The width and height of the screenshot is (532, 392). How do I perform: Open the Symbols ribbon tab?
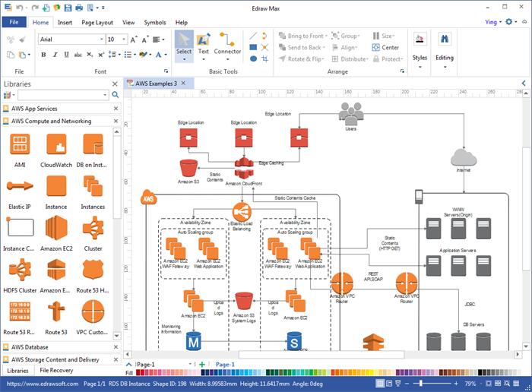point(155,22)
